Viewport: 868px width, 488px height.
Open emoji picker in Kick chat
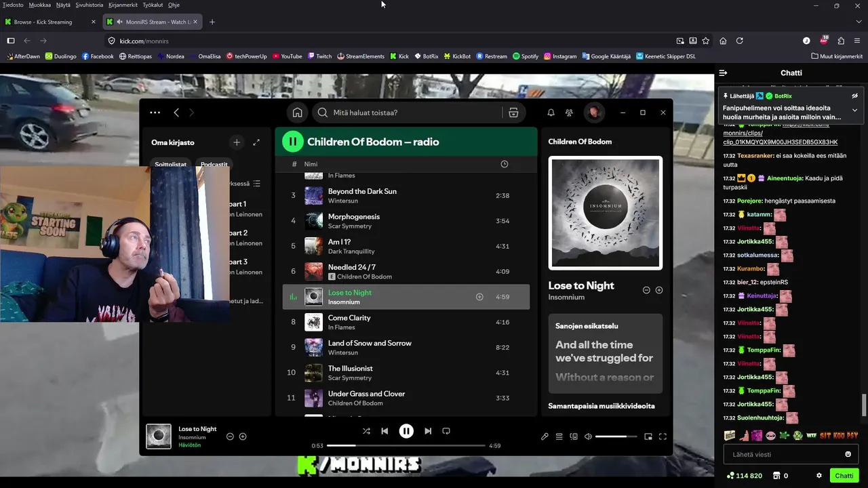(x=848, y=454)
